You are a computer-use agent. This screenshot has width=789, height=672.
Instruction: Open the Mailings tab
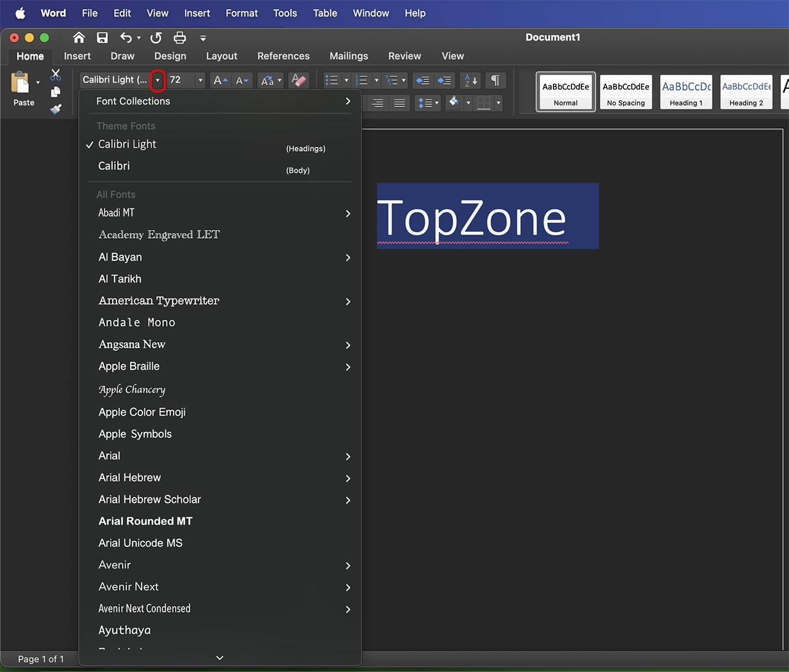349,56
